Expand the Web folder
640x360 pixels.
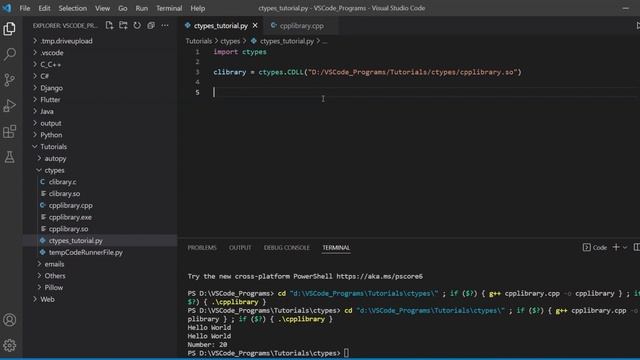(47, 299)
